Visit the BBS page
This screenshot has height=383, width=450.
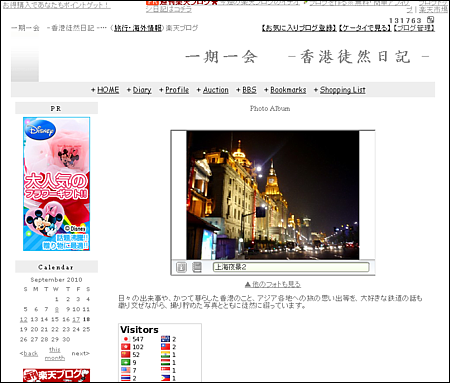[249, 90]
